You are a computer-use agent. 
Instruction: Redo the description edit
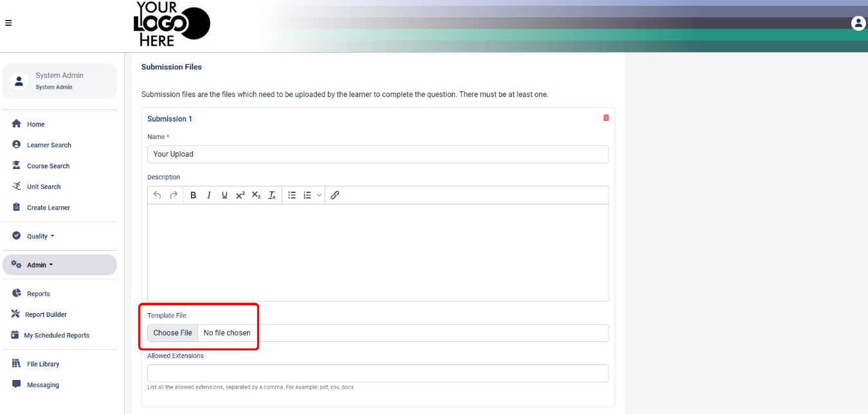click(173, 195)
